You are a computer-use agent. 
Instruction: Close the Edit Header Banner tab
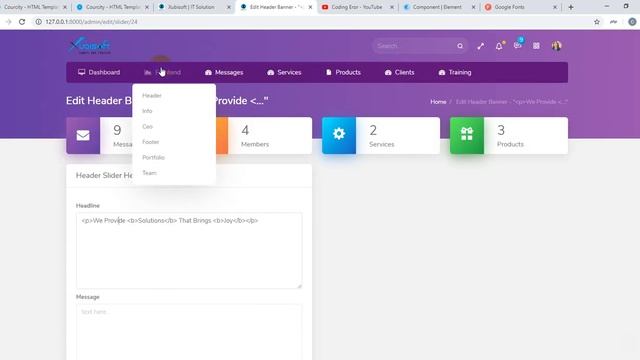click(310, 7)
